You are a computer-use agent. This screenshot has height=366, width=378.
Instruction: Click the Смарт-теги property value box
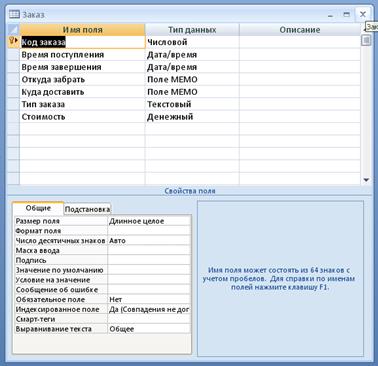coord(149,319)
